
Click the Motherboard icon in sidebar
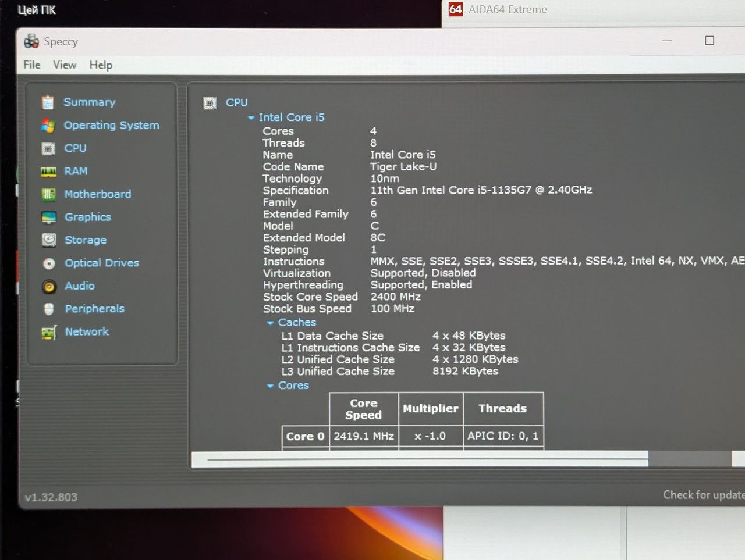pyautogui.click(x=48, y=194)
